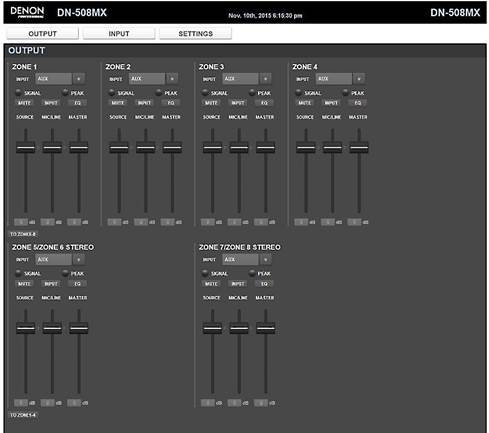This screenshot has width=489, height=433.
Task: Click Zone 1 PEAK indicator LED
Action: tap(65, 92)
